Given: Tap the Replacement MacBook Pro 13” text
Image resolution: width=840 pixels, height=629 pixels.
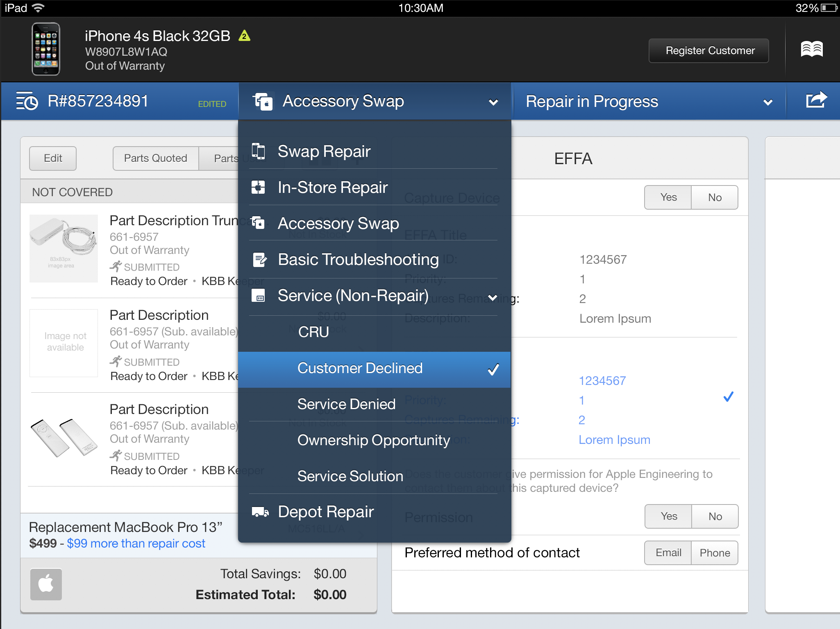Looking at the screenshot, I should [x=126, y=527].
